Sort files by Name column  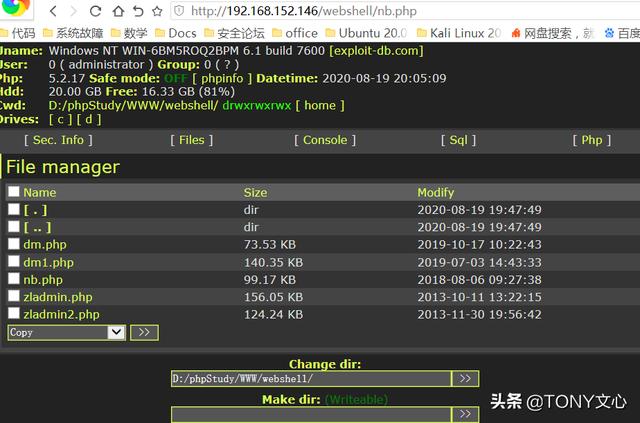(x=40, y=192)
